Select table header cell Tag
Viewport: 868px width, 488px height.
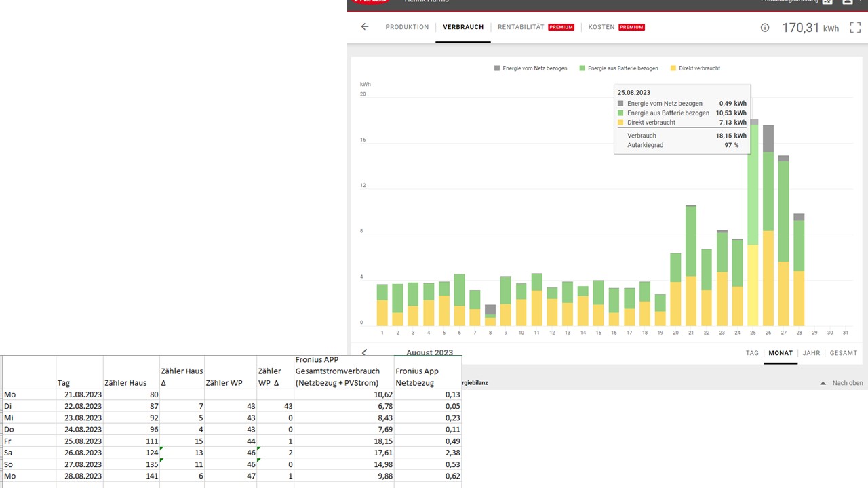pyautogui.click(x=79, y=371)
